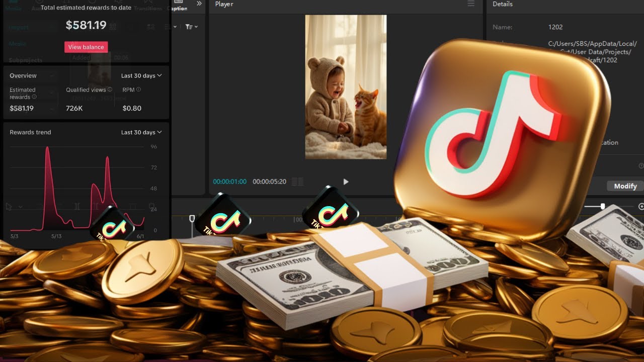The image size is (644, 362).
Task: Open the Player panel hamburger menu
Action: pyautogui.click(x=471, y=4)
